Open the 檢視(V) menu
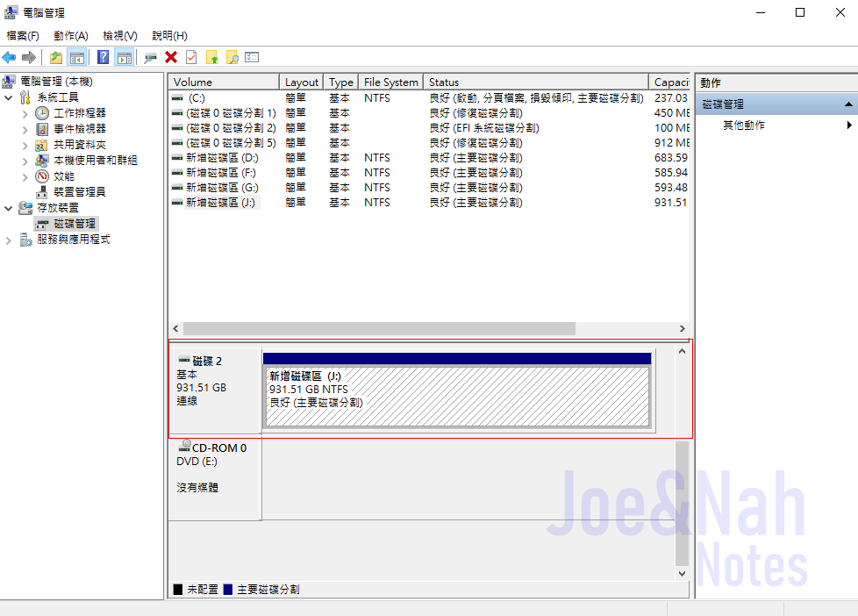This screenshot has width=858, height=616. click(x=120, y=36)
